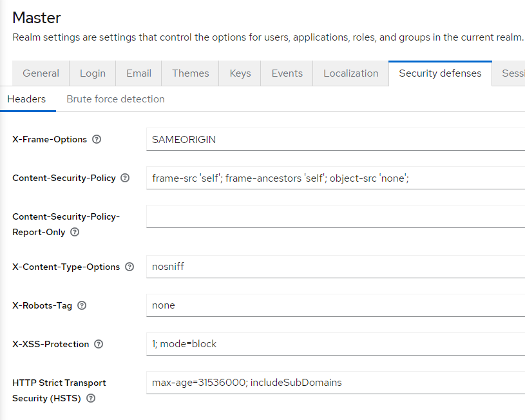
Task: Show help for Content-Security-Policy-Report-Only
Action: point(75,232)
